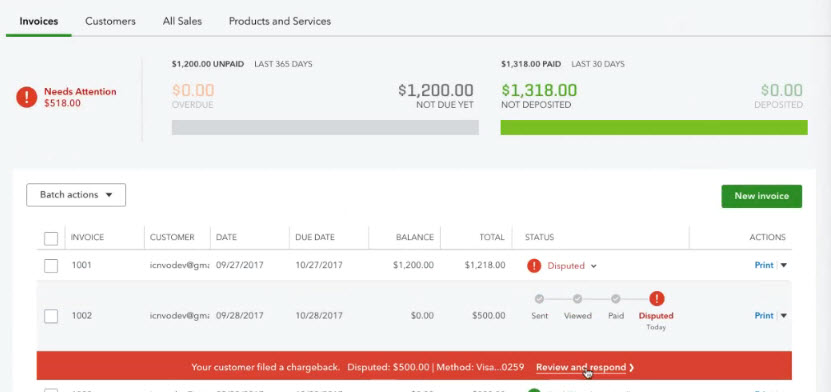Open the actions arrow beside Print for invoice 1002

pyautogui.click(x=784, y=316)
